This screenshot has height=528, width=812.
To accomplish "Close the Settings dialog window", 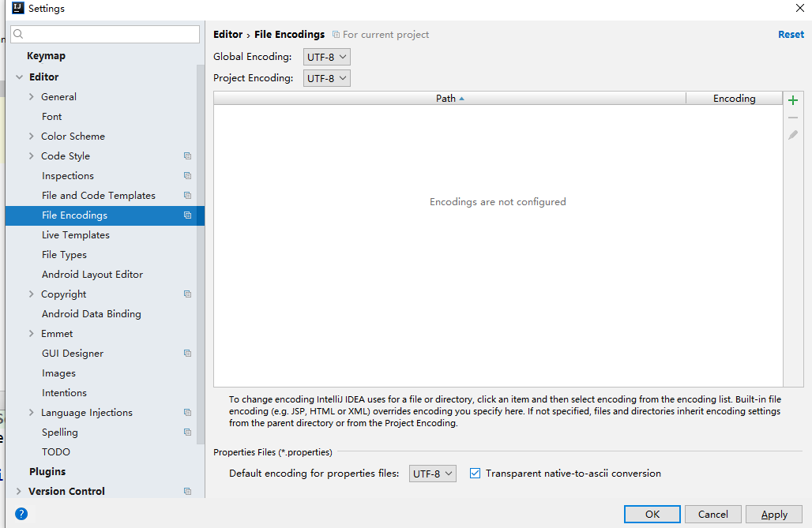I will click(x=799, y=8).
